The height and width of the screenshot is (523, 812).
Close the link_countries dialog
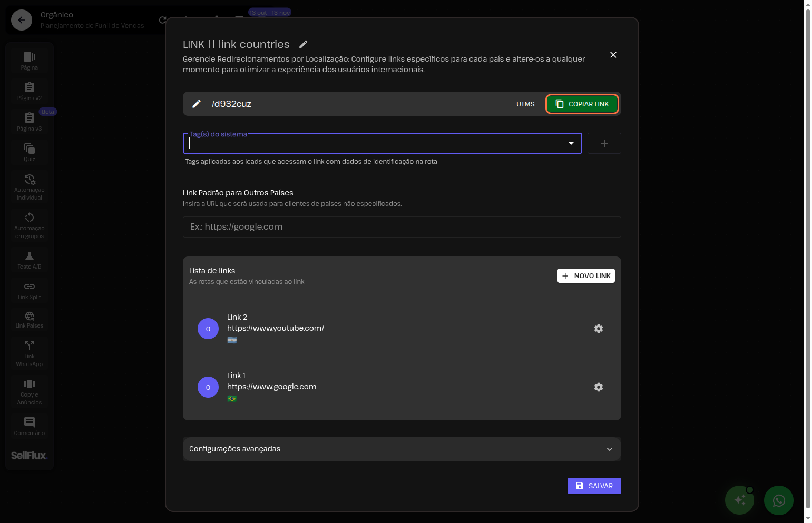[613, 55]
